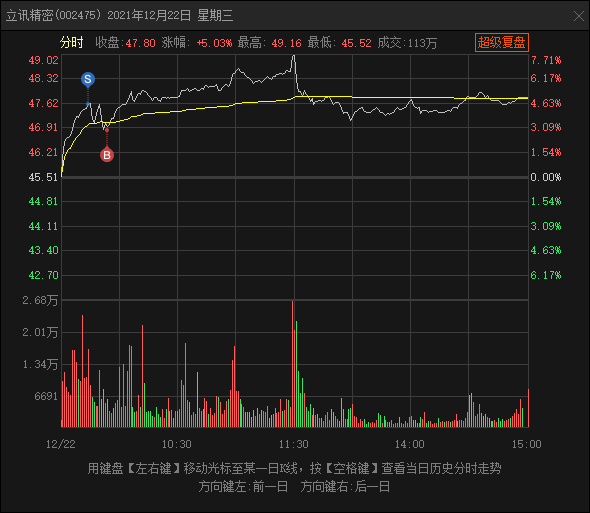
Task: Click the 42.70 price axis label
Action: (44, 275)
